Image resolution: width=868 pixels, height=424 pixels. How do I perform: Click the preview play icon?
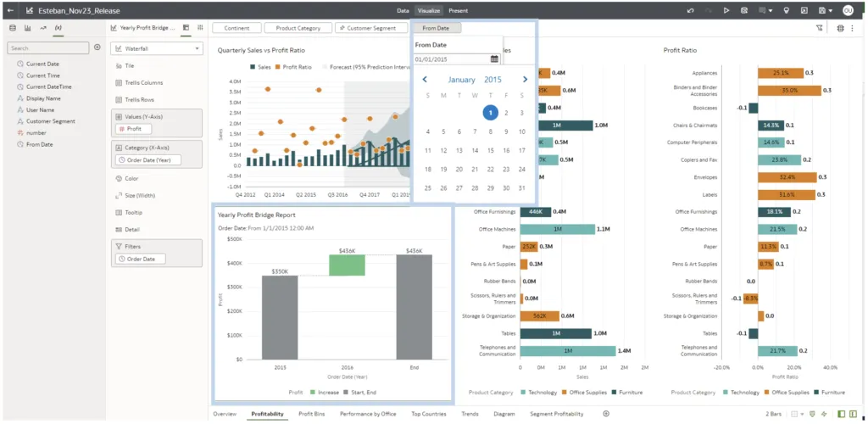tap(726, 10)
